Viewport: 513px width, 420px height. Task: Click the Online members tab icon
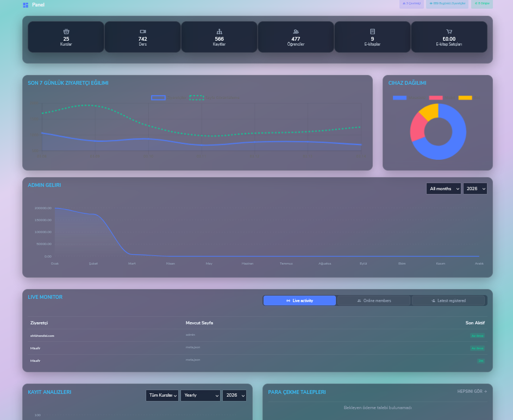click(359, 300)
